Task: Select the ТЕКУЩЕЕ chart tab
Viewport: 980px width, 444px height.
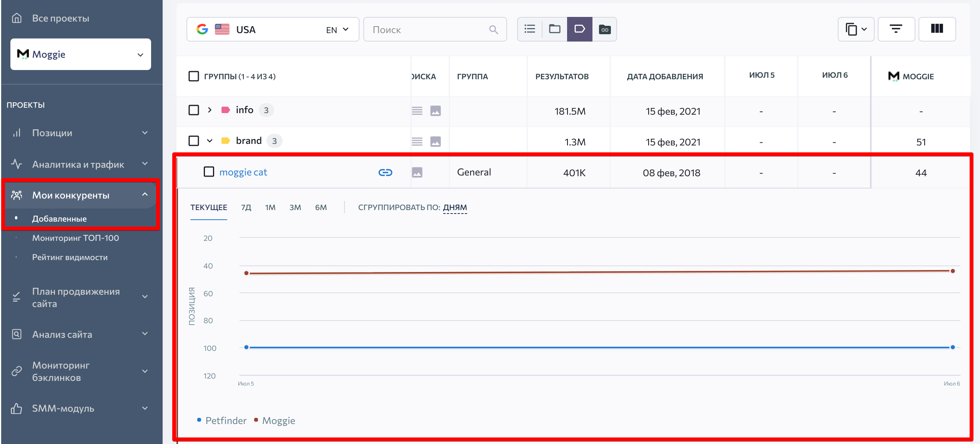Action: point(209,207)
